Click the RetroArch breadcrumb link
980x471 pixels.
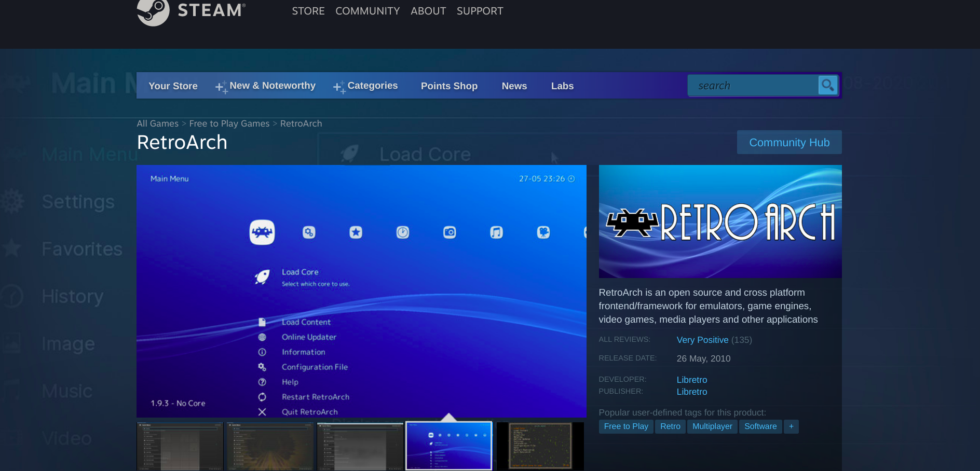click(x=301, y=123)
